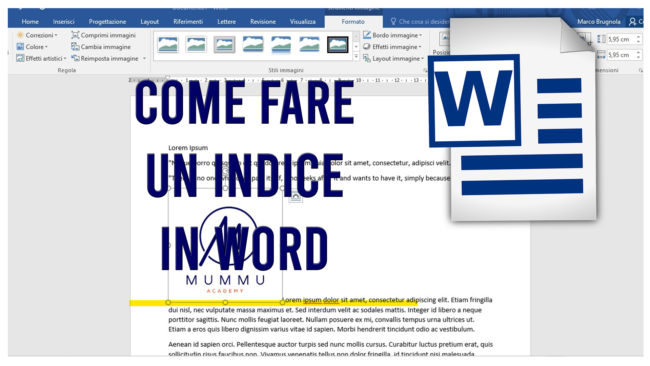The width and height of the screenshot is (650, 366).
Task: Apply the first simple white frame picture style
Action: [x=168, y=44]
